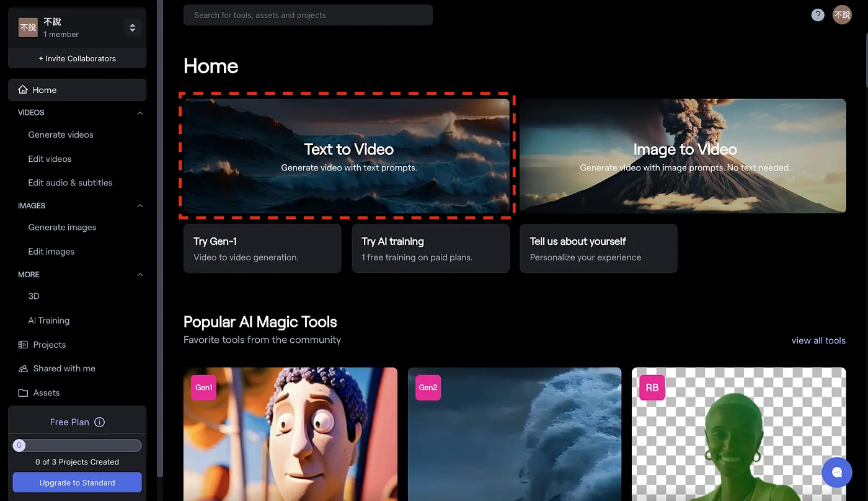Open the workspace switcher up-down arrows

[132, 28]
